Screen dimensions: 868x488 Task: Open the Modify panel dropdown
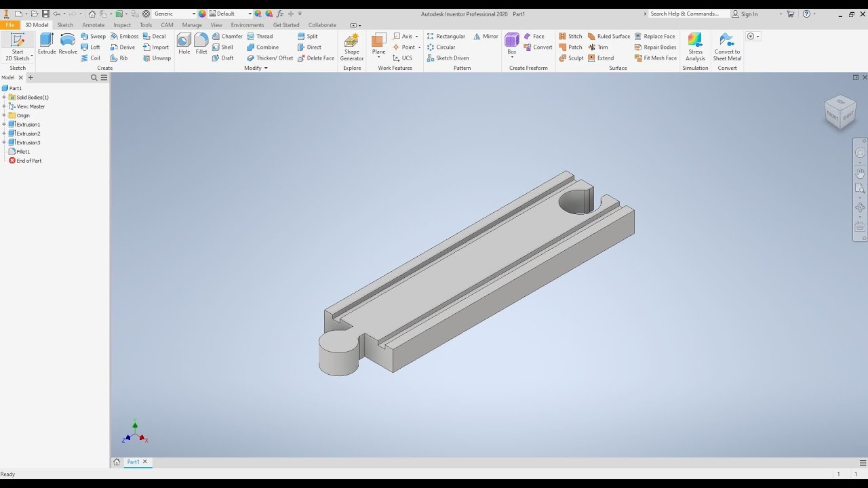tap(256, 68)
